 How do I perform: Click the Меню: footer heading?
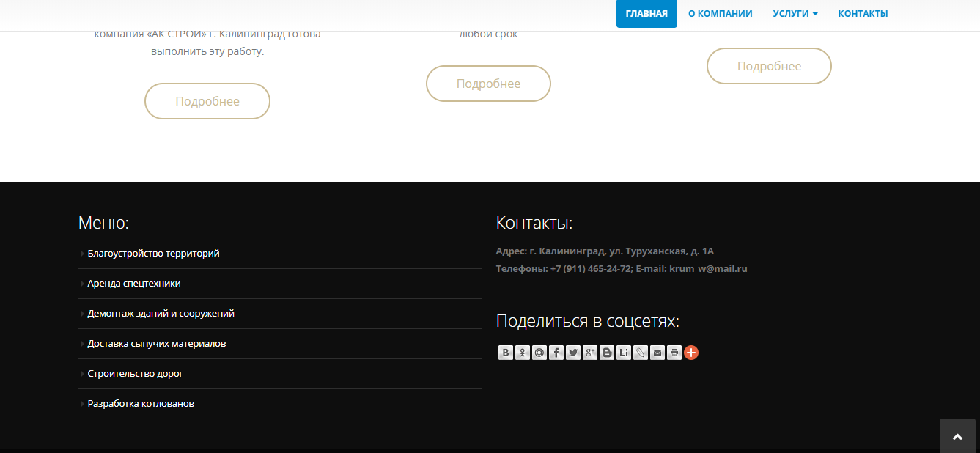[x=103, y=223]
